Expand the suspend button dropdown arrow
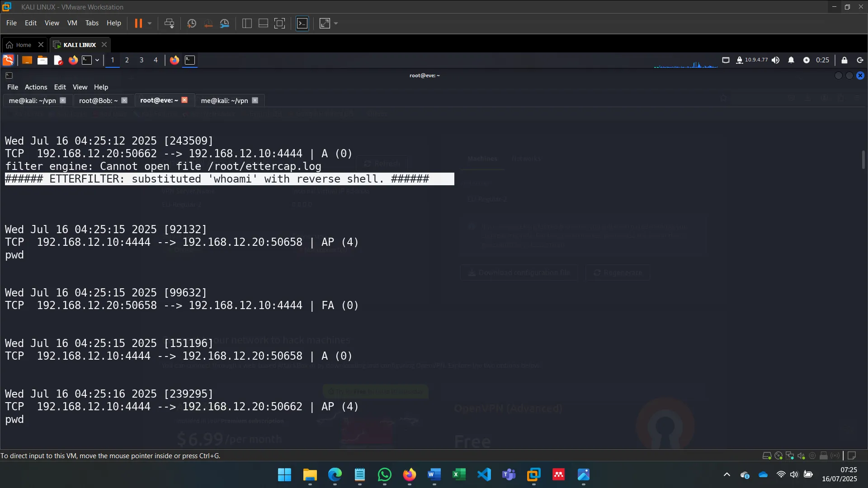This screenshot has width=868, height=488. [149, 23]
